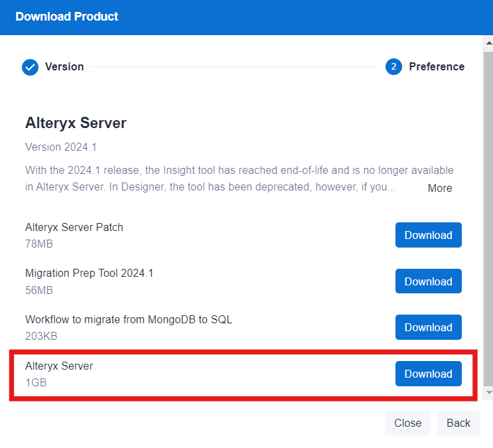
Task: Select the Version step label
Action: coord(64,67)
